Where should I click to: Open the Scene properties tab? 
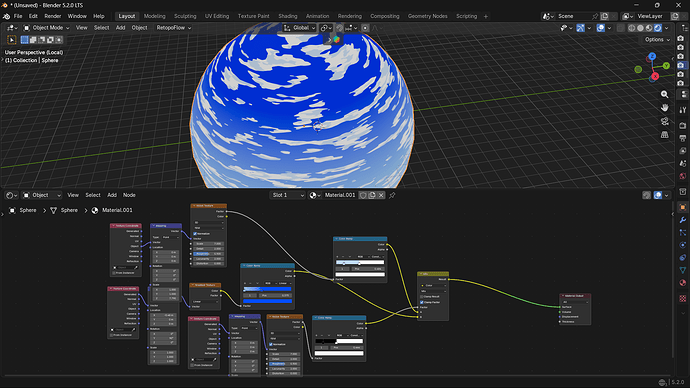(x=683, y=164)
